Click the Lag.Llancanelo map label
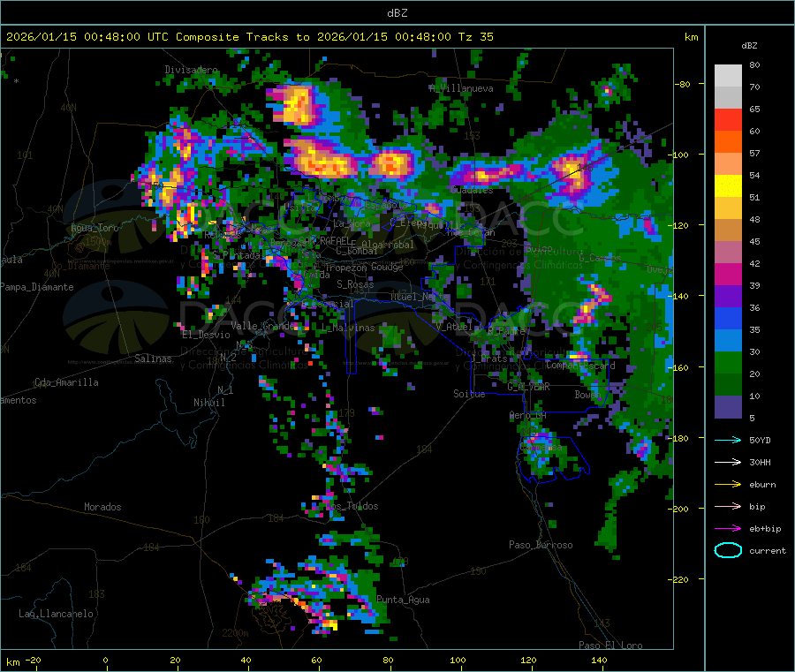 (x=56, y=614)
